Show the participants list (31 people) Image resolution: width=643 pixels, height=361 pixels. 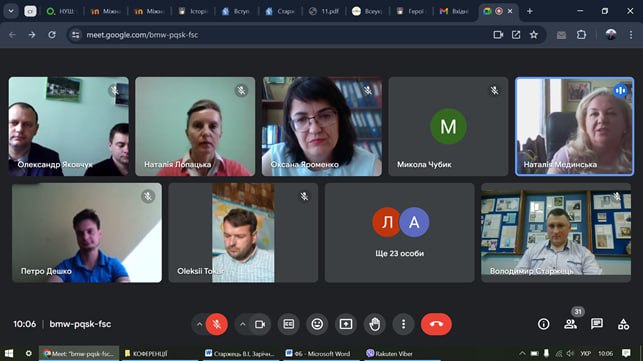point(570,324)
